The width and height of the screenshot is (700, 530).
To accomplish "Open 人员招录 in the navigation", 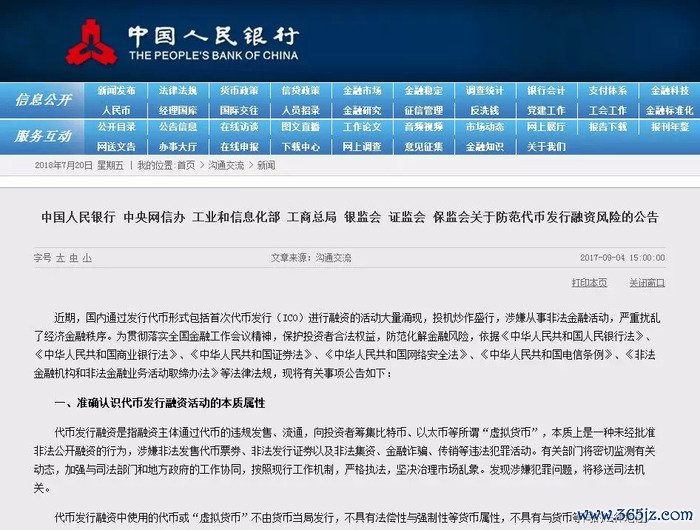I will [x=300, y=110].
